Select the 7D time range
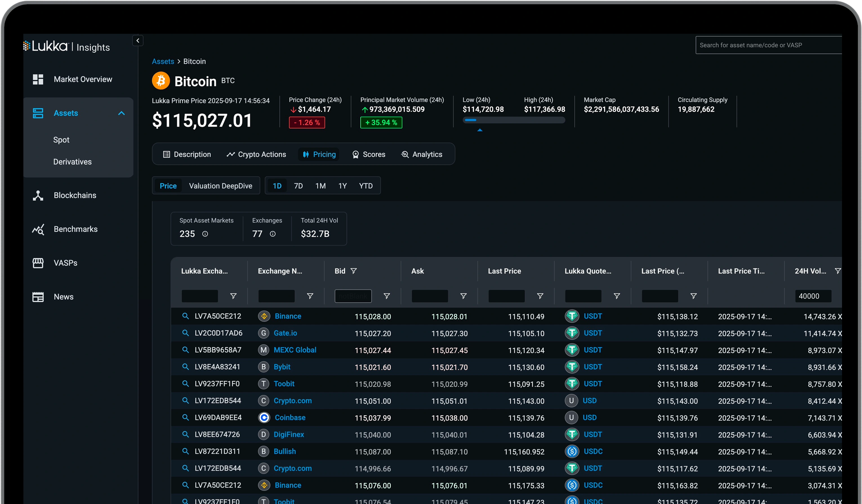862x504 pixels. [x=298, y=186]
